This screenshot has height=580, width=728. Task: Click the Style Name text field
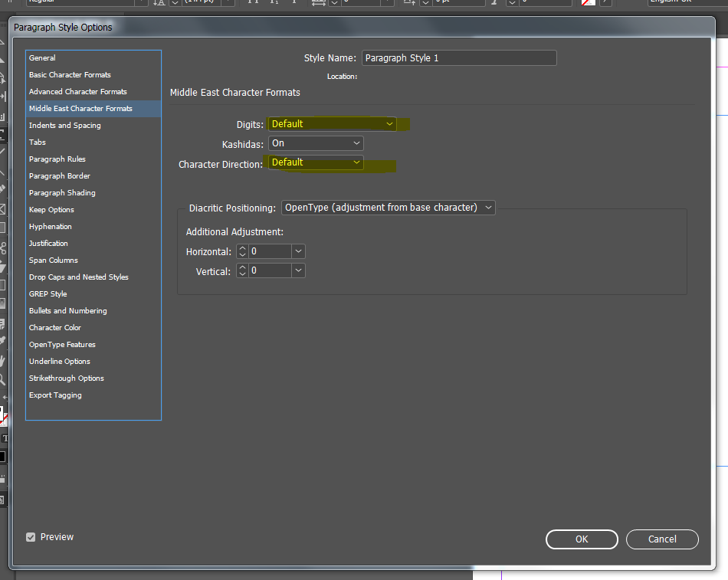(x=459, y=58)
